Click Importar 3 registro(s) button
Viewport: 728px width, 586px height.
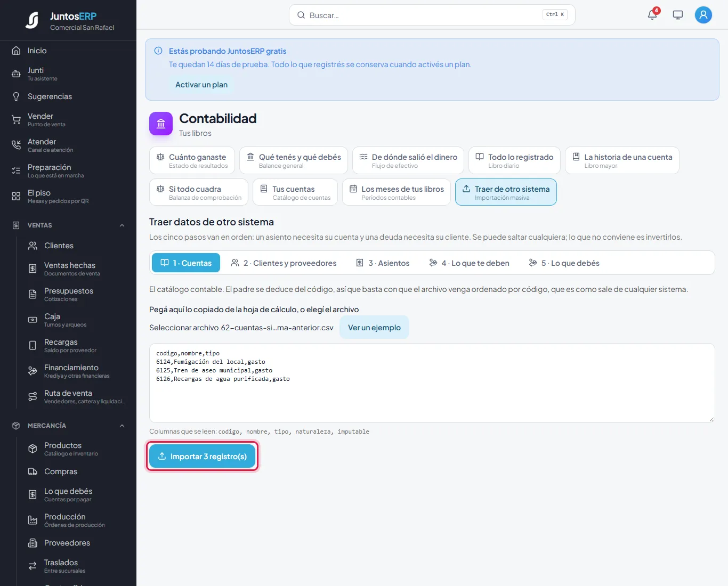[202, 457]
